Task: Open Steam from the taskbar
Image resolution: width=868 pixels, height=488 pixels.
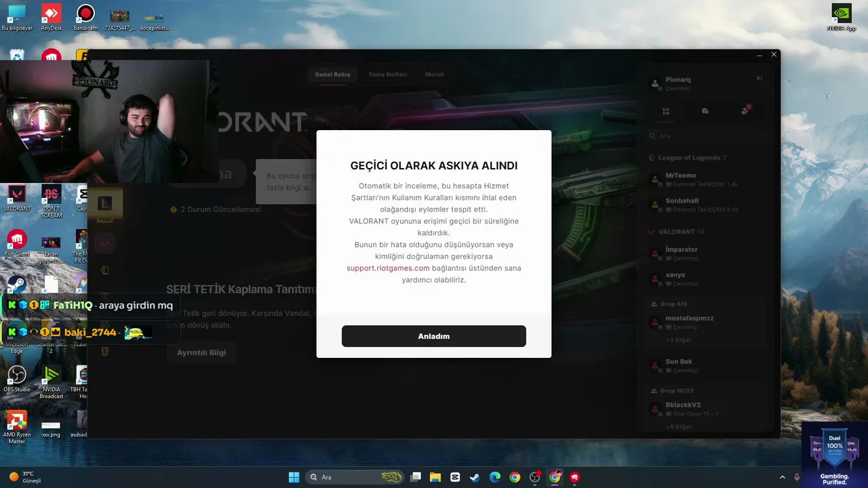Action: pos(475,477)
